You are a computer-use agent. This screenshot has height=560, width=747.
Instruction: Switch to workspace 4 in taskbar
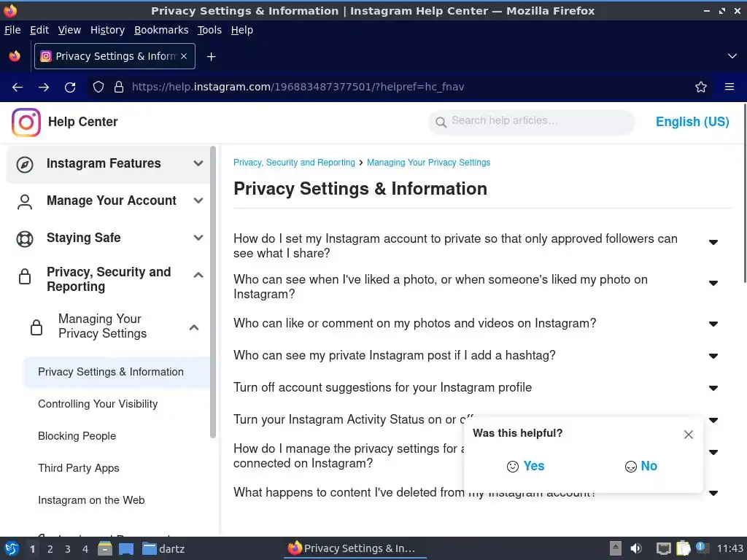[85, 549]
